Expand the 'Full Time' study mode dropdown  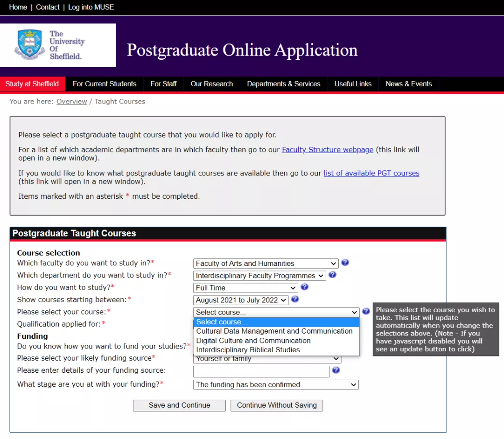point(245,288)
